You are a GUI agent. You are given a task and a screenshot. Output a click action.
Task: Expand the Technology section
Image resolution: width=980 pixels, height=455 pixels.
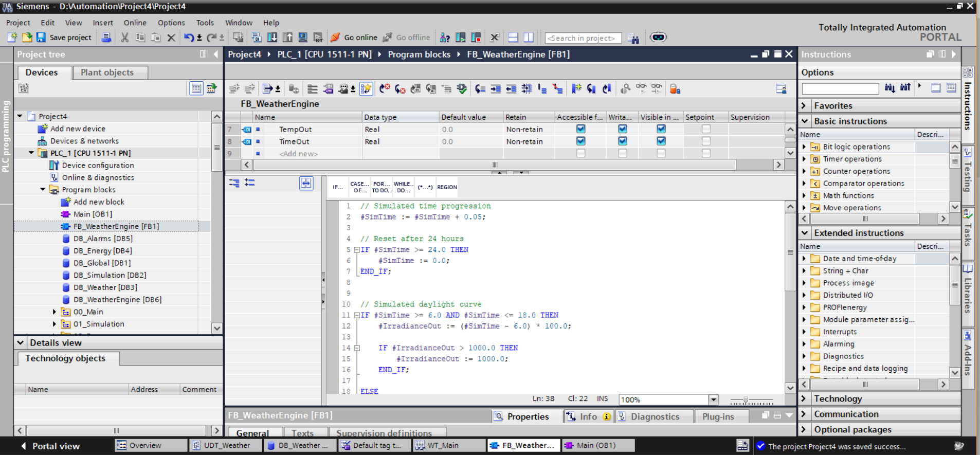(x=804, y=398)
